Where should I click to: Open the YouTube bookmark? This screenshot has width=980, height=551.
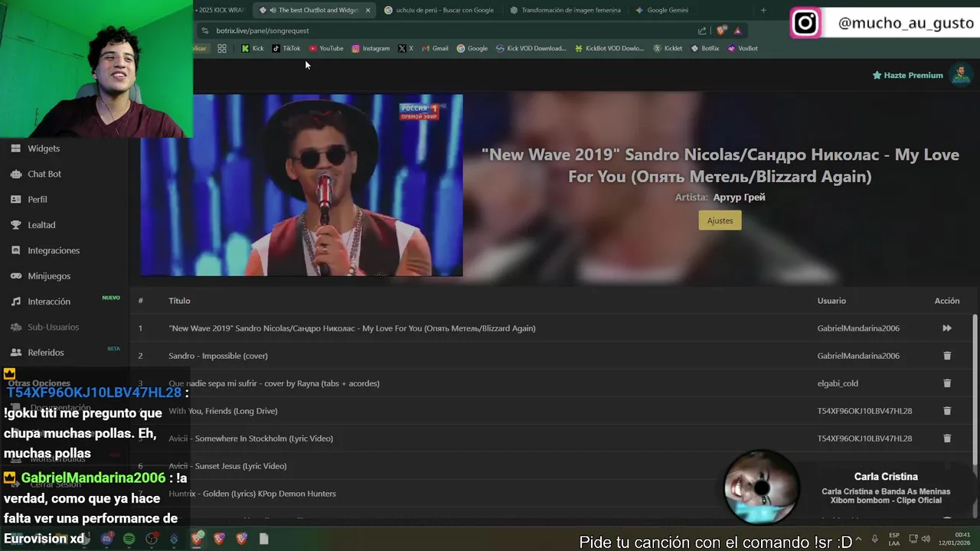[326, 48]
